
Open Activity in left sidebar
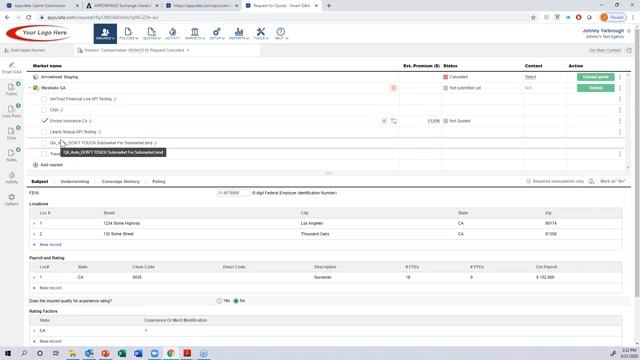11,178
